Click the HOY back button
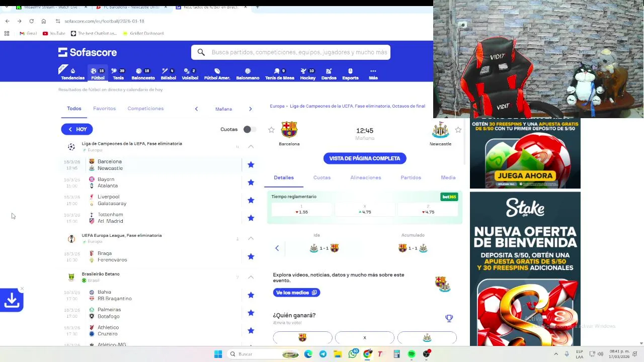This screenshot has width=644, height=362. [77, 129]
